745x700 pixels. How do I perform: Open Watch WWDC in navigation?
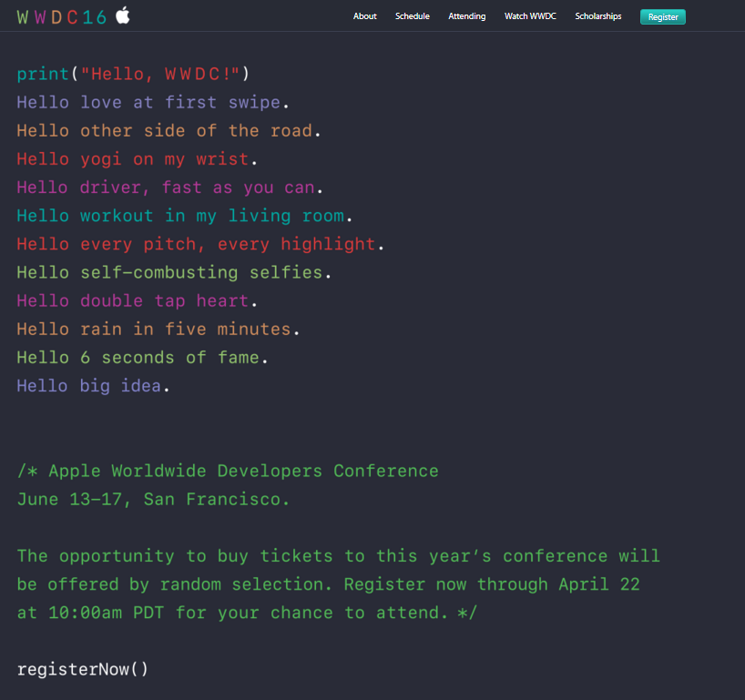530,16
